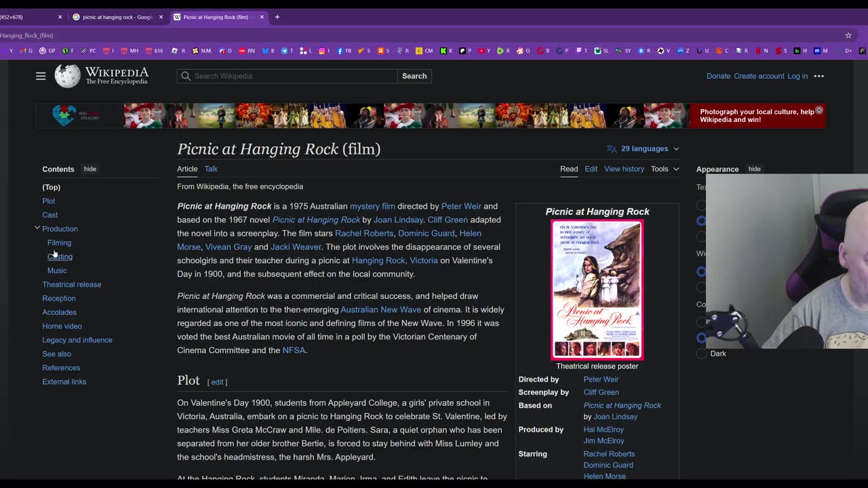Screen dimensions: 868x488
Task: Close the photograph local culture banner
Action: click(x=819, y=110)
